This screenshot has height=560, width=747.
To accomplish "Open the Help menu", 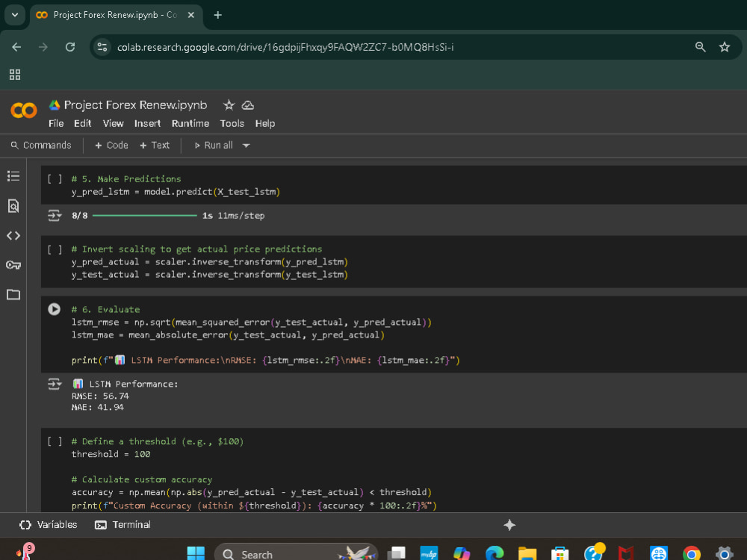I will point(265,123).
